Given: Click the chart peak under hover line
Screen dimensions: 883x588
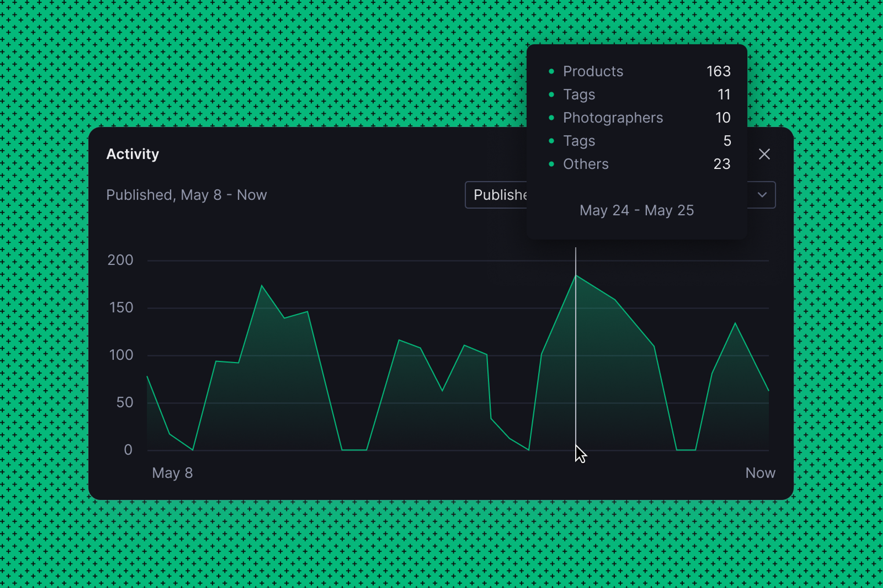Looking at the screenshot, I should pyautogui.click(x=576, y=276).
